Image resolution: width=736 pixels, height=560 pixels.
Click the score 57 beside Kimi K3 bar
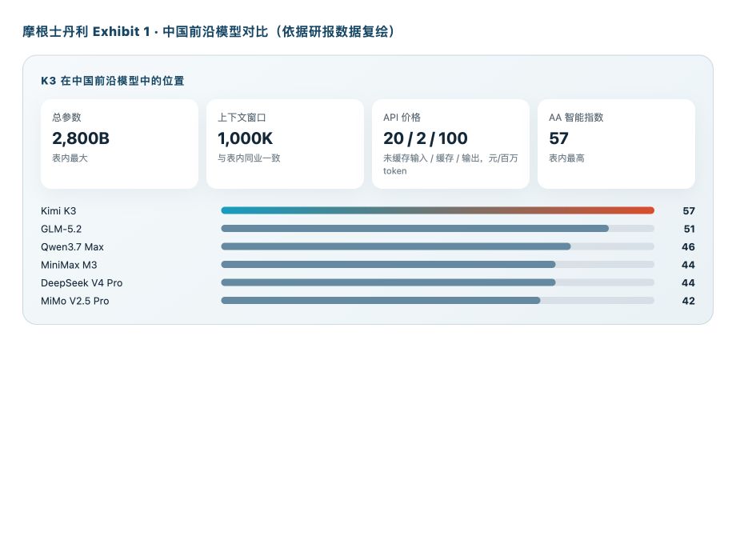[x=689, y=210]
